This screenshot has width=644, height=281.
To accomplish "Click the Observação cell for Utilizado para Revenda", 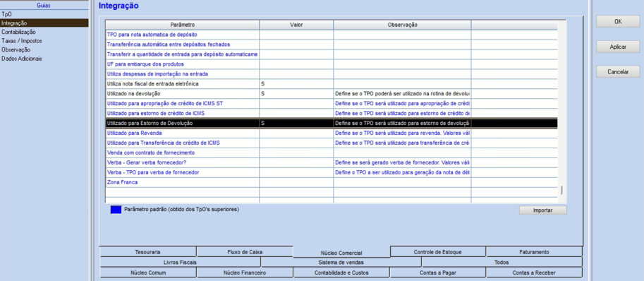I will [402, 133].
